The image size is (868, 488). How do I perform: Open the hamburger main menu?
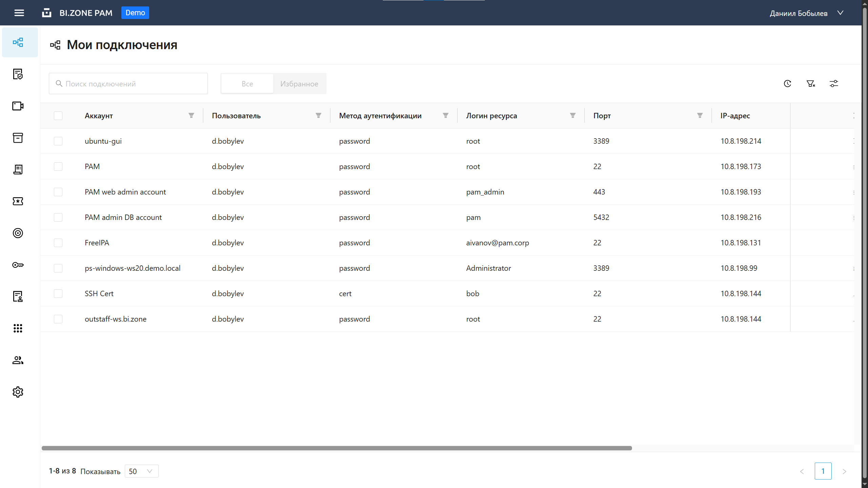(x=19, y=13)
